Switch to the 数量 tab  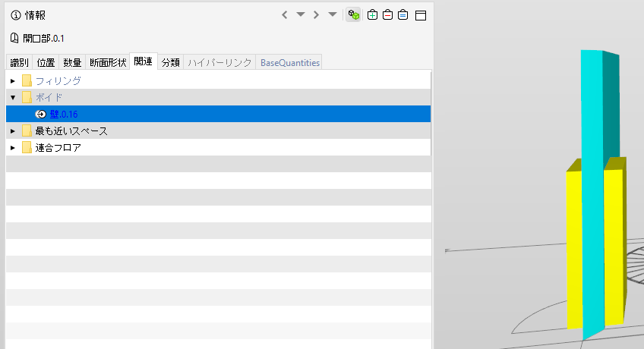click(x=72, y=62)
